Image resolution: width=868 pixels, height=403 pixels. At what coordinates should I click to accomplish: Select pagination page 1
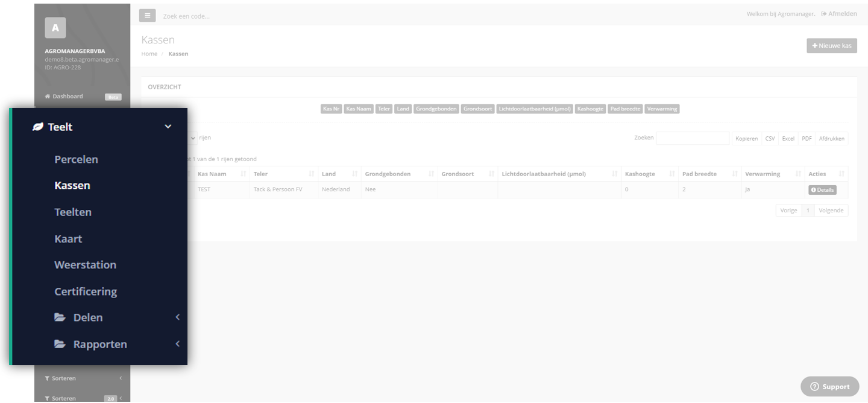pos(808,211)
